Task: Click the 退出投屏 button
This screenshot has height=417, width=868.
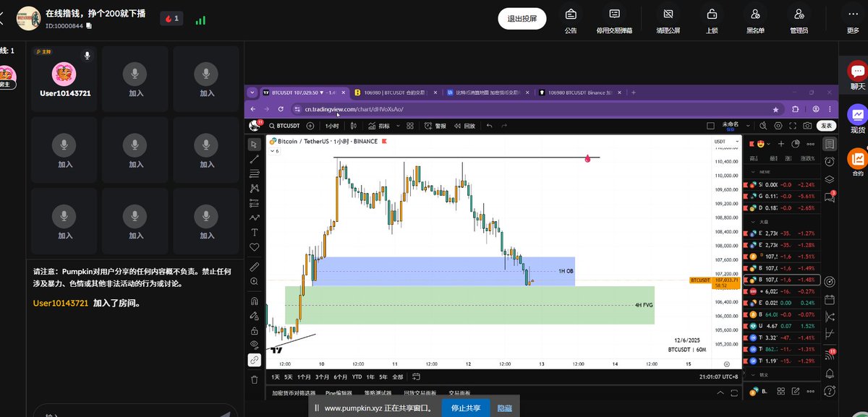Action: pyautogui.click(x=522, y=19)
